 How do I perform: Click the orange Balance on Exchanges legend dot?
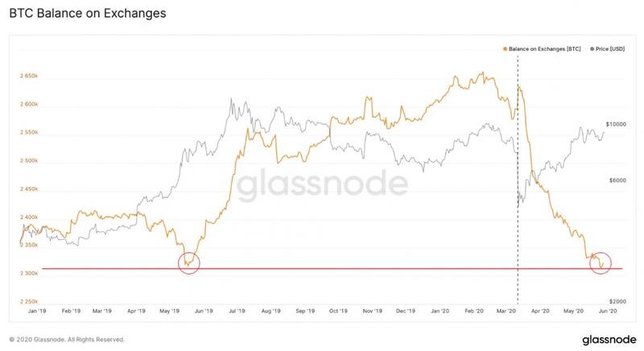(504, 49)
